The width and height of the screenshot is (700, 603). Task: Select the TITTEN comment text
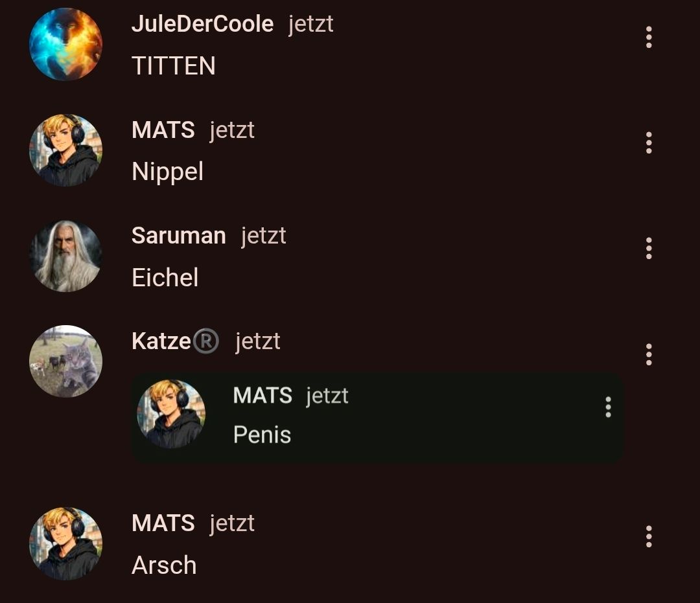tap(174, 66)
